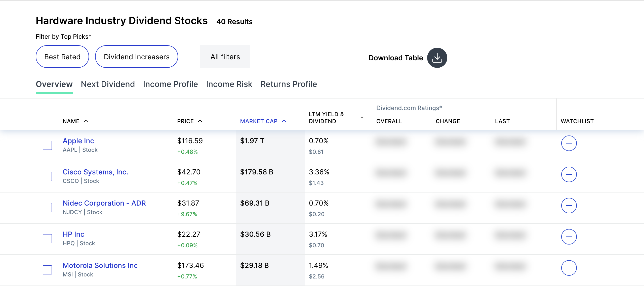Image resolution: width=644 pixels, height=286 pixels.
Task: Tick the Apple Inc checkbox
Action: [47, 145]
